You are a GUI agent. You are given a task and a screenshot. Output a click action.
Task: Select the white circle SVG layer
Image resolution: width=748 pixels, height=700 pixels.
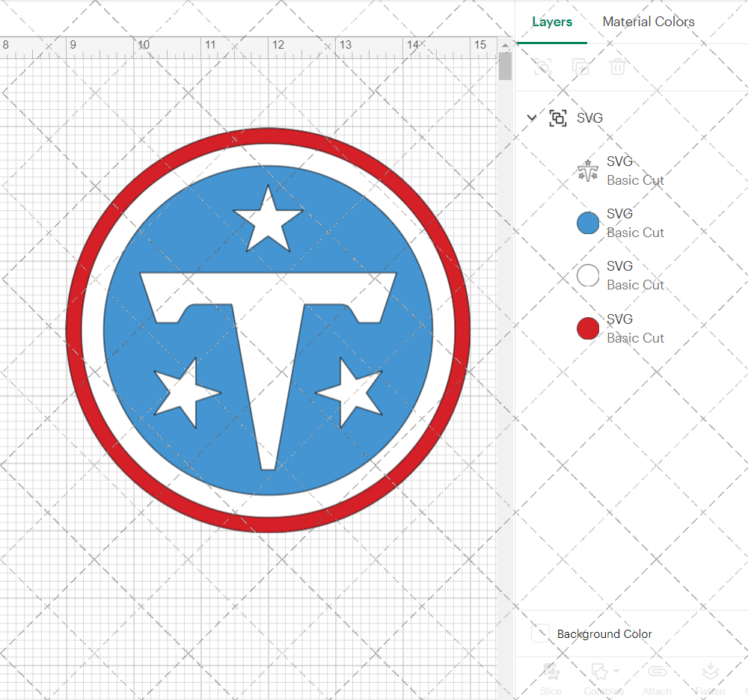coord(588,276)
